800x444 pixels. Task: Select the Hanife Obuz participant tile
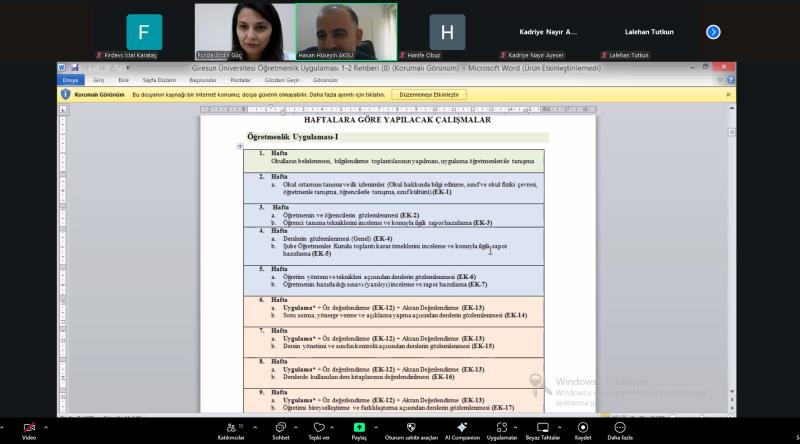coord(447,33)
